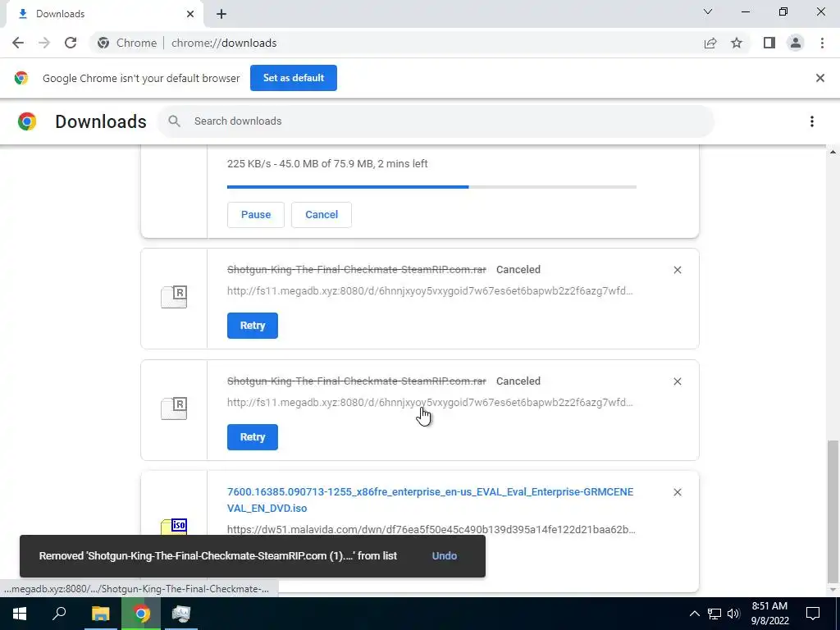Click the Chrome site info icon

[x=103, y=43]
